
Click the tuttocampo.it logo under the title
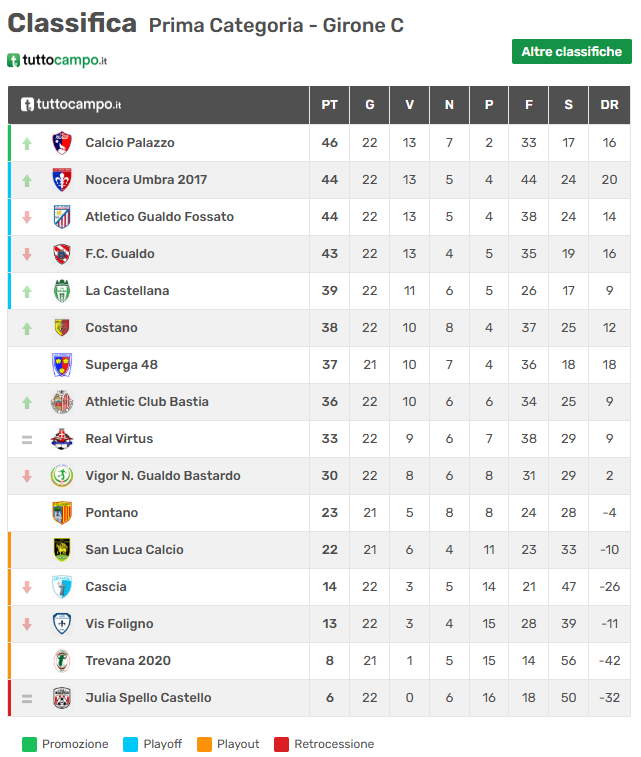[x=57, y=60]
